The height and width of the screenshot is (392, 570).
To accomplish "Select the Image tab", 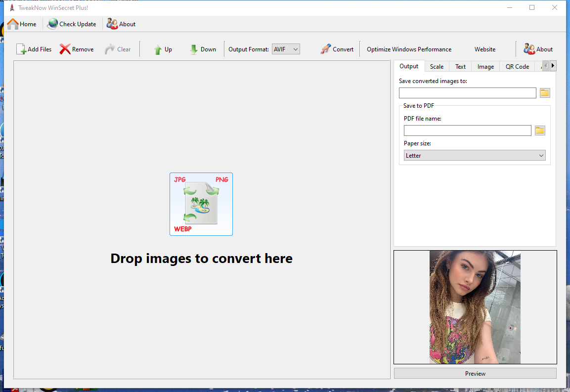I will [485, 67].
